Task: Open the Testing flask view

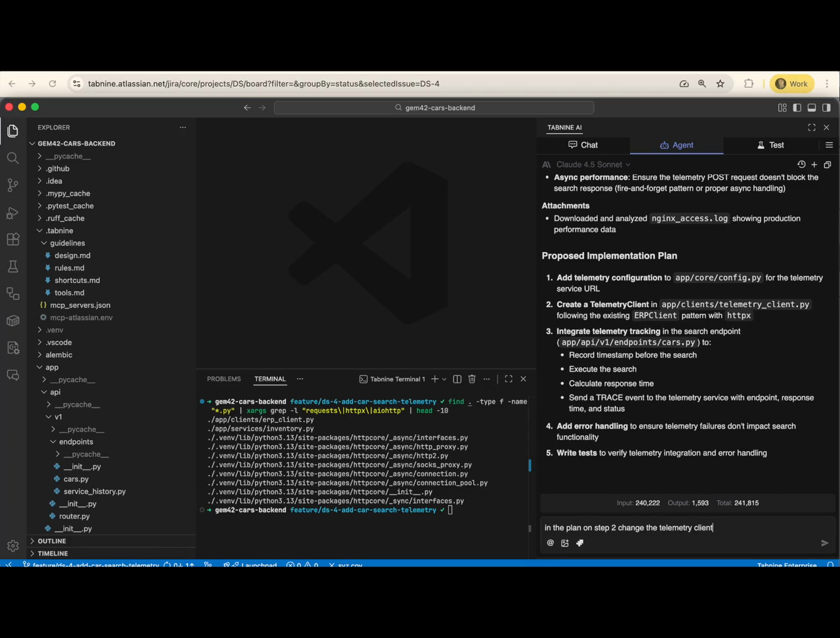Action: [12, 266]
